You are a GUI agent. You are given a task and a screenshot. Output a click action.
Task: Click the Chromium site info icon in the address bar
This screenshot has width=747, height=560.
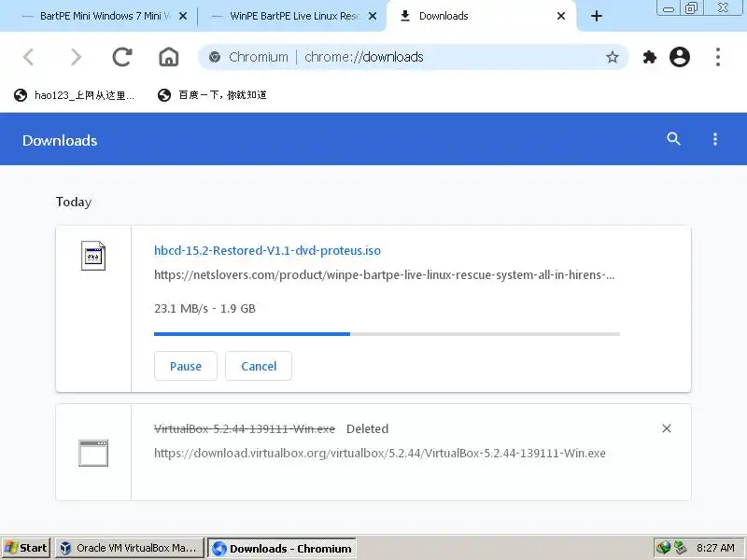pyautogui.click(x=215, y=57)
